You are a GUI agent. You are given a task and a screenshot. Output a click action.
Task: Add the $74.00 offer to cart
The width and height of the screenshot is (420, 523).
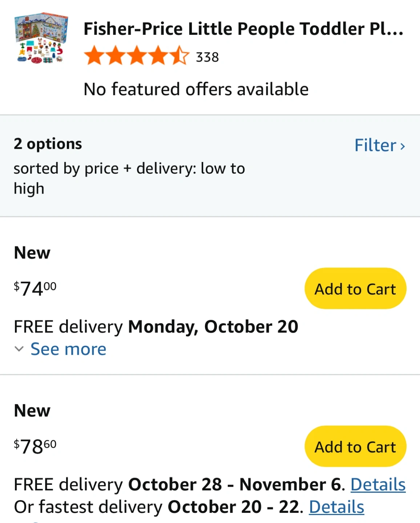coord(355,289)
